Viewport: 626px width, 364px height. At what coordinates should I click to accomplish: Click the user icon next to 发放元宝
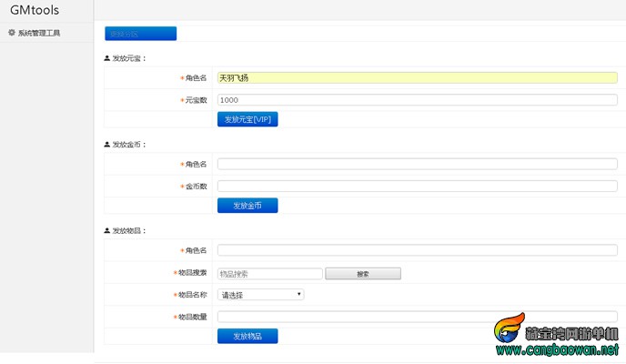[x=106, y=58]
